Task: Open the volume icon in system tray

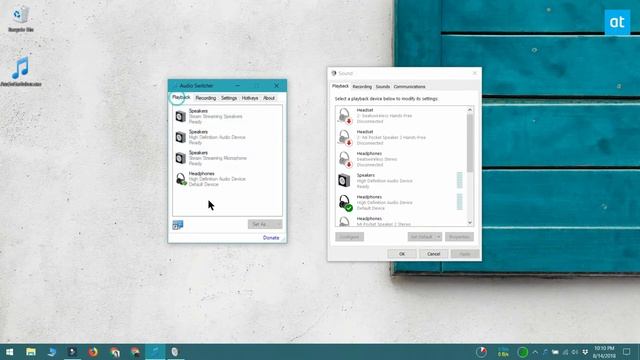Action: pyautogui.click(x=575, y=352)
